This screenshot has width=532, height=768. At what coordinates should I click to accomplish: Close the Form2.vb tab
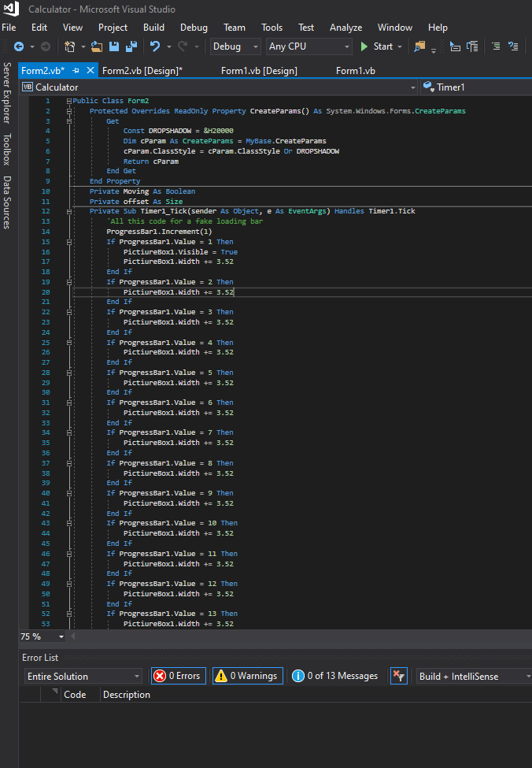coord(90,71)
